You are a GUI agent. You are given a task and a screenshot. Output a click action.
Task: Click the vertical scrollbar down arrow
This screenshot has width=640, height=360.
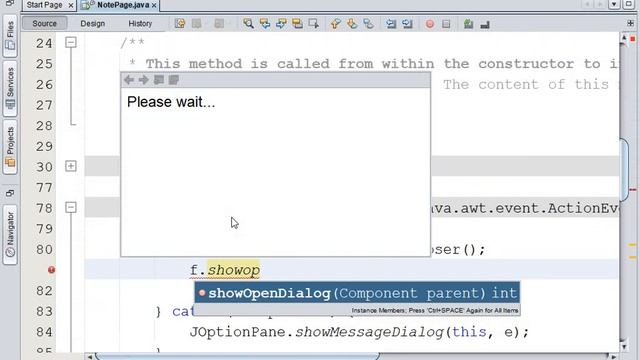pyautogui.click(x=624, y=347)
